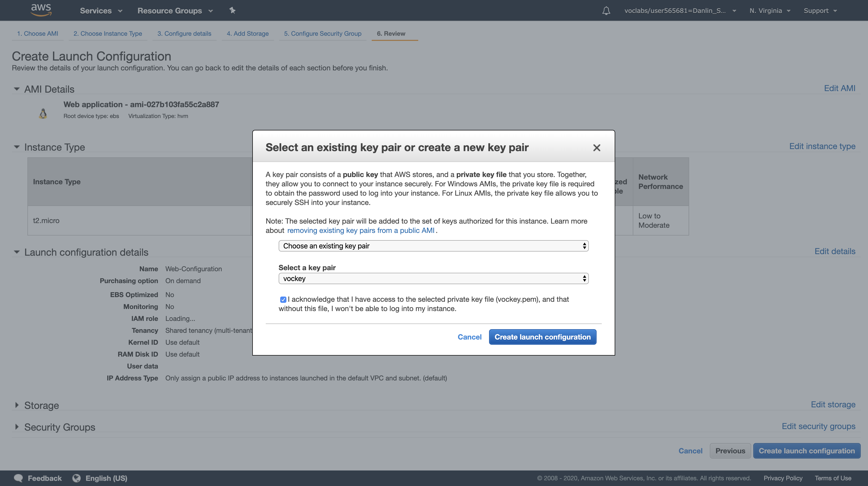Open the Choose an existing key pair dropdown
The image size is (868, 486).
pos(433,246)
